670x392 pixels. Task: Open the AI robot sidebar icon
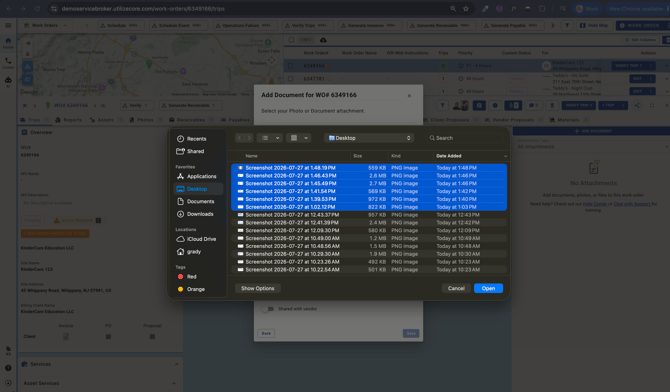tap(8, 82)
